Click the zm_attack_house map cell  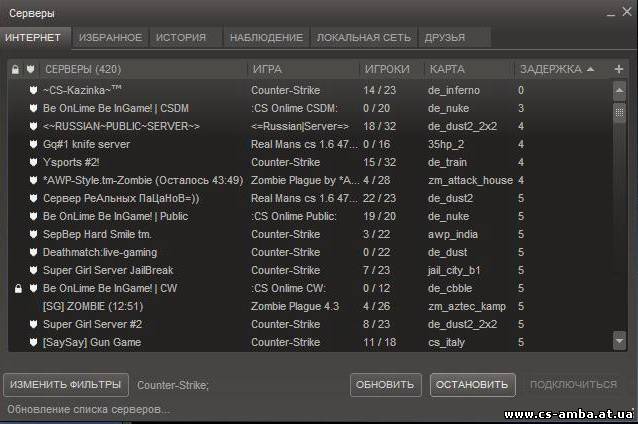470,181
